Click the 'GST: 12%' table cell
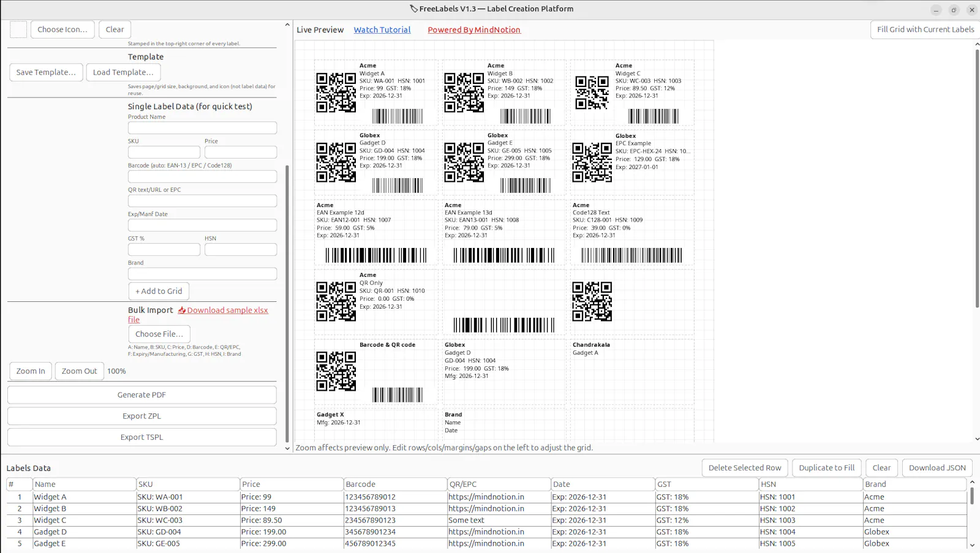Screen dimensions: 980x553 (706, 521)
